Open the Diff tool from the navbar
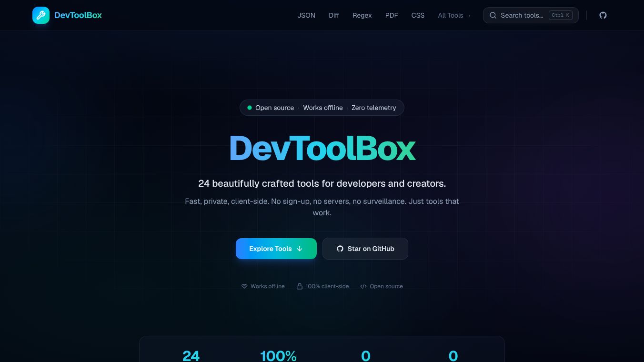Image resolution: width=644 pixels, height=362 pixels. (334, 15)
